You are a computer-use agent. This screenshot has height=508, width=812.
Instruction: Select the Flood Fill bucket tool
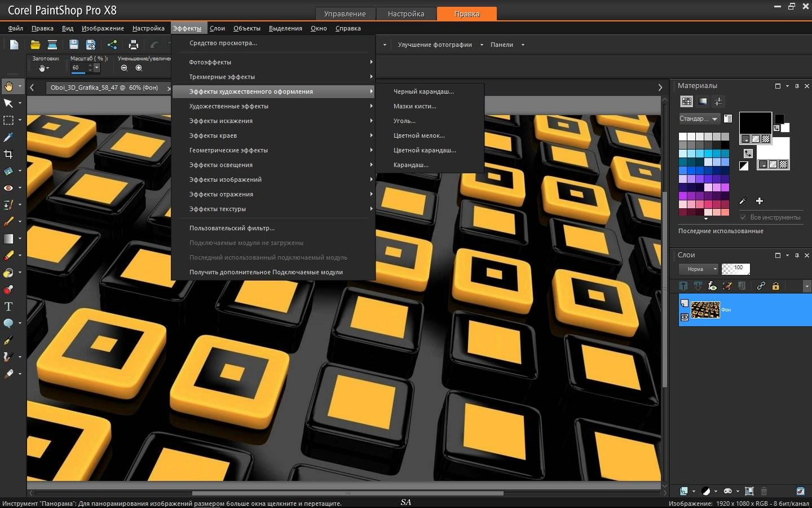[x=8, y=273]
